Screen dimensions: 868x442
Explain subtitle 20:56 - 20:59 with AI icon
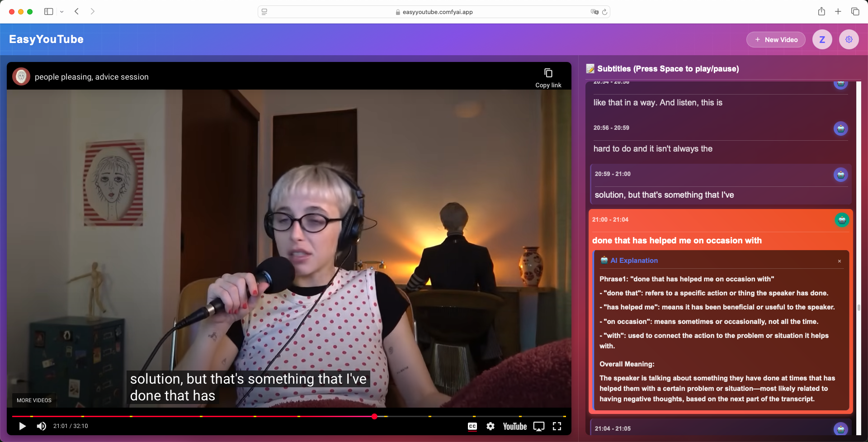[841, 128]
